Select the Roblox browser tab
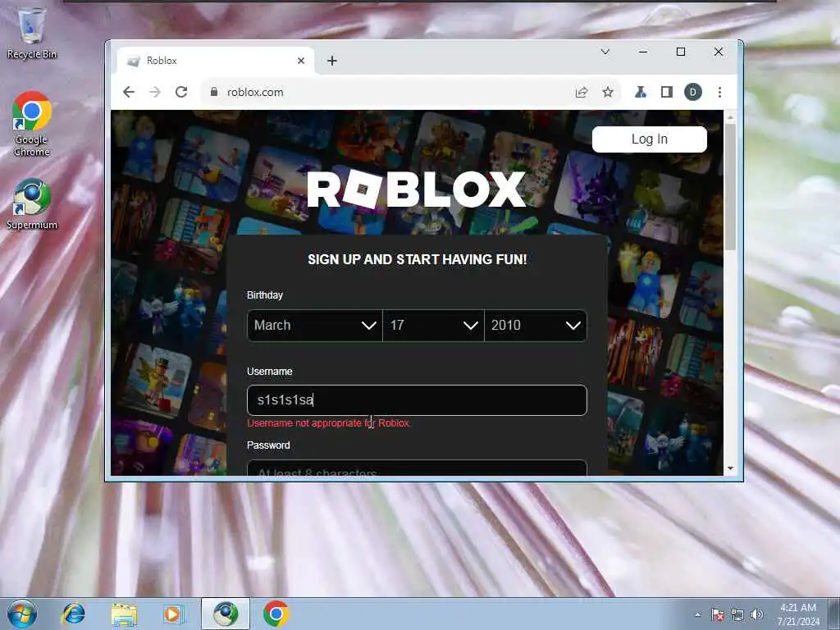Image resolution: width=840 pixels, height=630 pixels. tap(216, 61)
